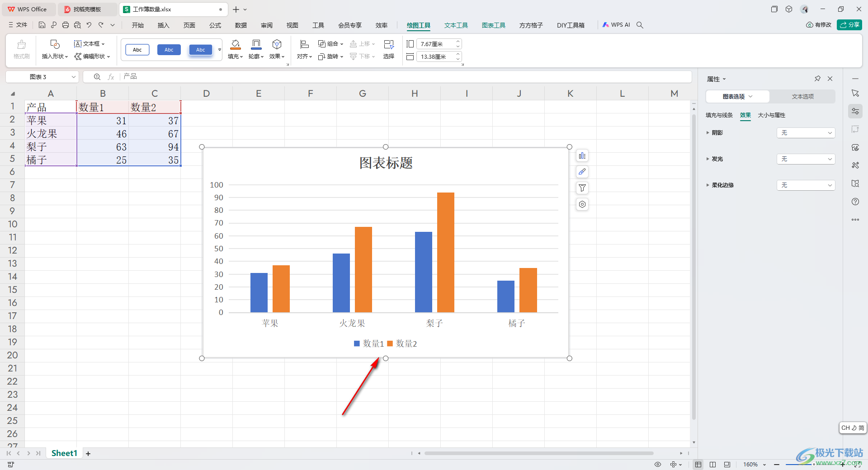The height and width of the screenshot is (470, 868).
Task: Click the edit shape button
Action: tap(92, 56)
